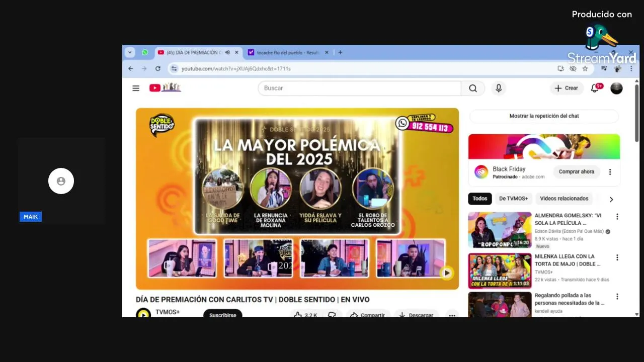Mute the YouTube tab via speaker icon
This screenshot has height=362, width=644.
point(227,52)
